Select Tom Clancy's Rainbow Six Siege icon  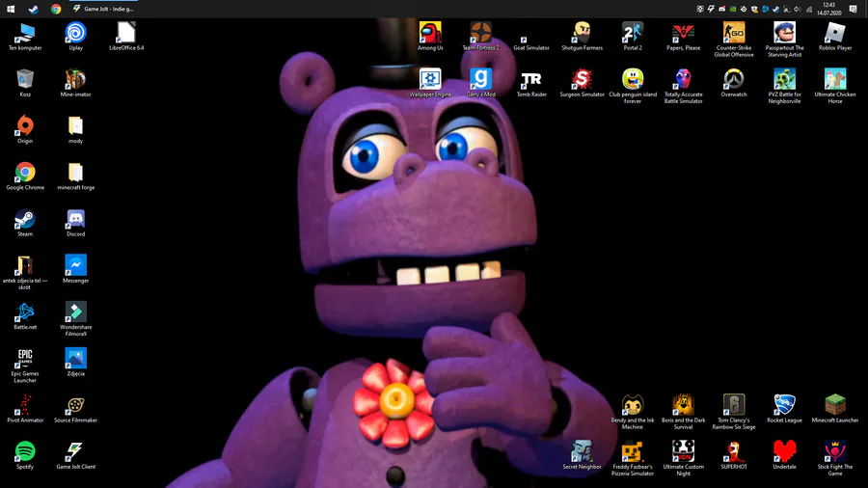pos(734,412)
